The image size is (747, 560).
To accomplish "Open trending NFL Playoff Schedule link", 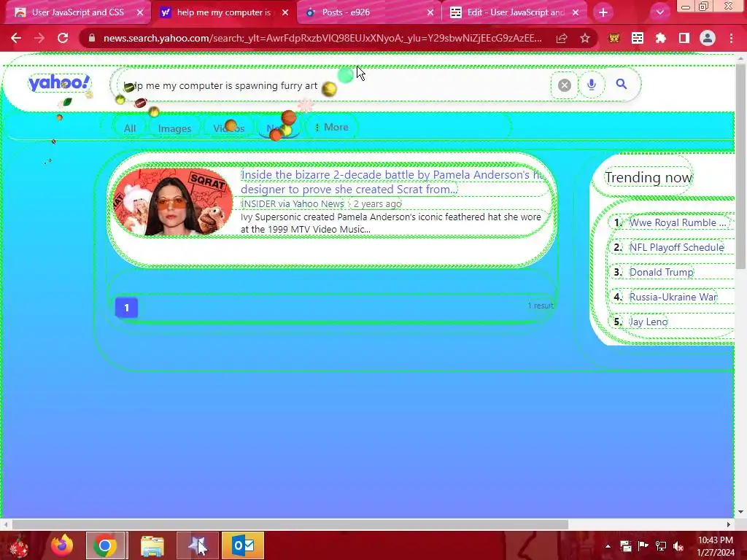I will (676, 247).
